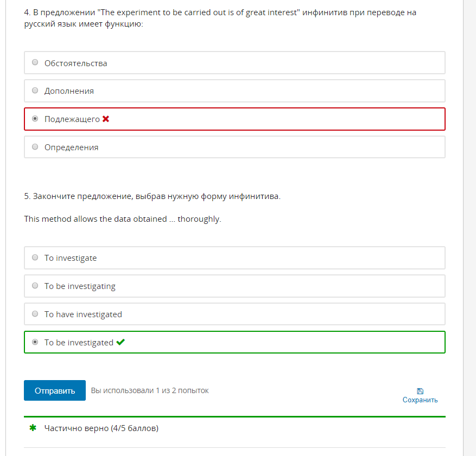
Task: Click the Дополнения answer label text
Action: pos(69,91)
